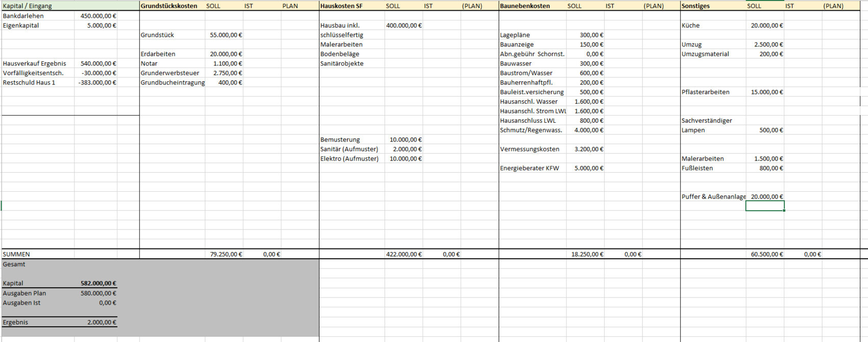Image resolution: width=868 pixels, height=342 pixels.
Task: Click the Restschuld Haus 1 amount
Action: tap(97, 82)
